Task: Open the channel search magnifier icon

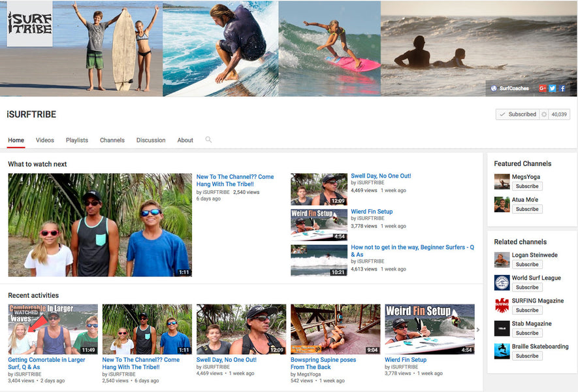Action: tap(208, 140)
